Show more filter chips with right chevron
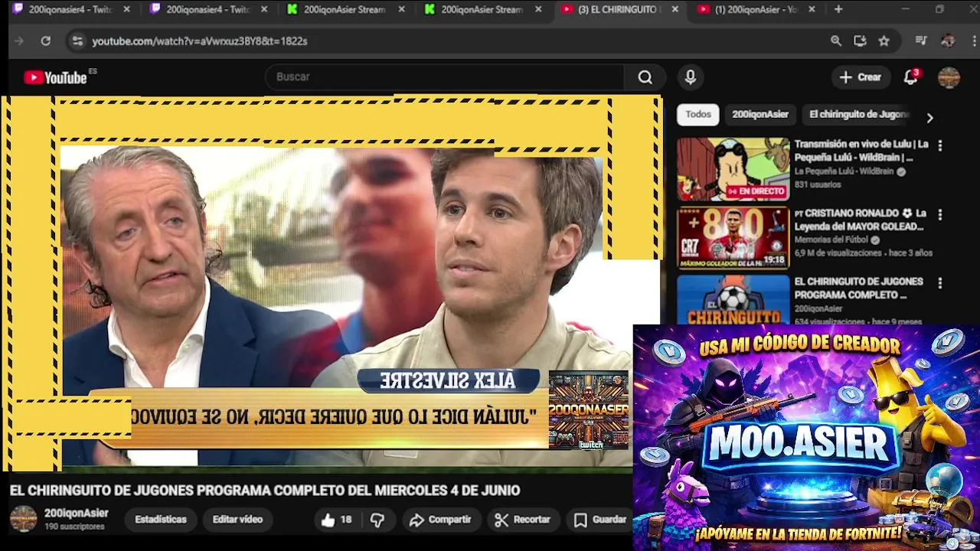This screenshot has width=980, height=551. coord(929,118)
